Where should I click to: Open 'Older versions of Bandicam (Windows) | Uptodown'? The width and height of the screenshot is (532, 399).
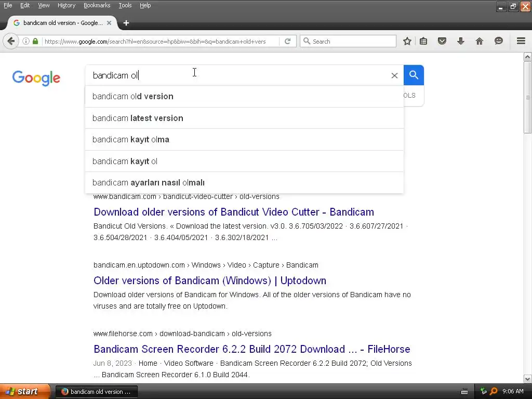tap(210, 281)
